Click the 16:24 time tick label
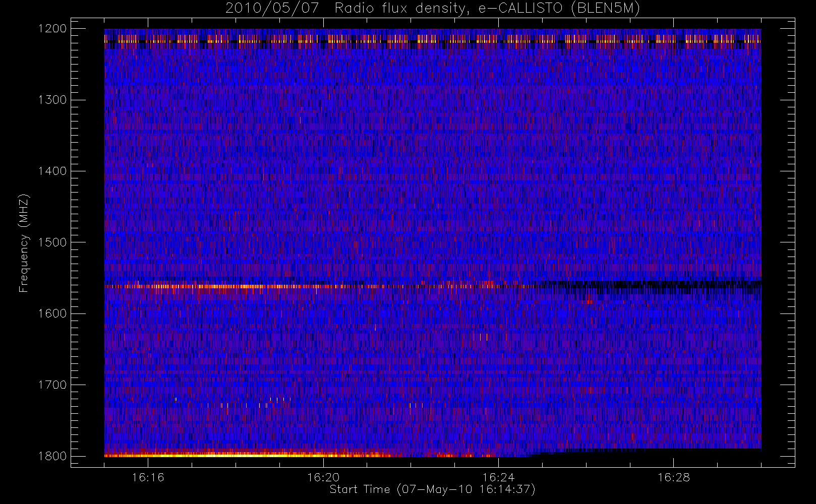Image resolution: width=816 pixels, height=504 pixels. 498,477
